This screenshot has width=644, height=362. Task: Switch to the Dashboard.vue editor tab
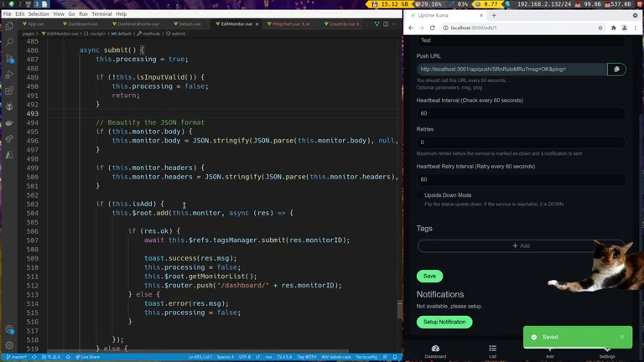click(80, 23)
